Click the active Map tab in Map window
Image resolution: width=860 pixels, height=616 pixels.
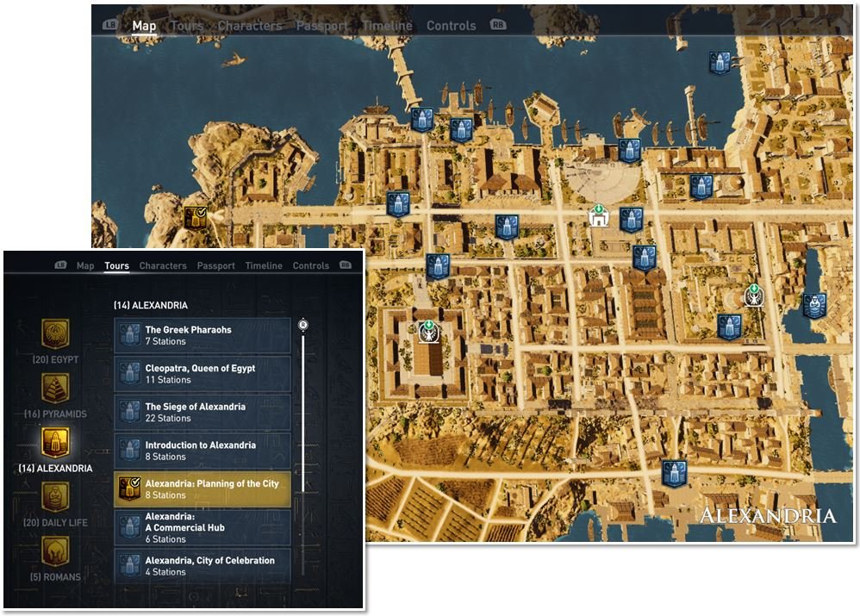click(144, 25)
